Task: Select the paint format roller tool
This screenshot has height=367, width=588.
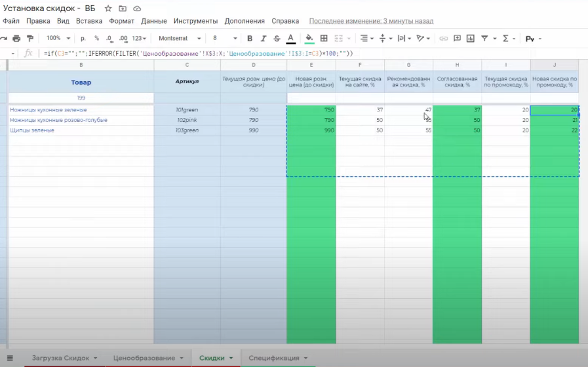Action: (30, 38)
